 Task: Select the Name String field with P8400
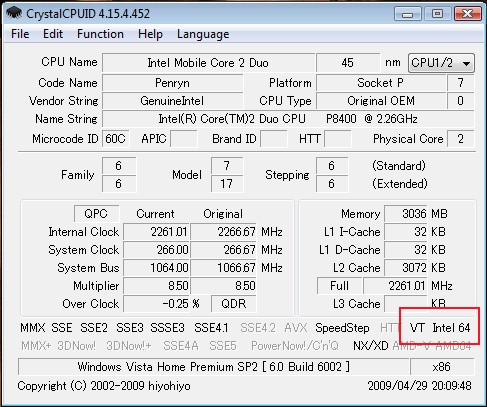pyautogui.click(x=288, y=119)
